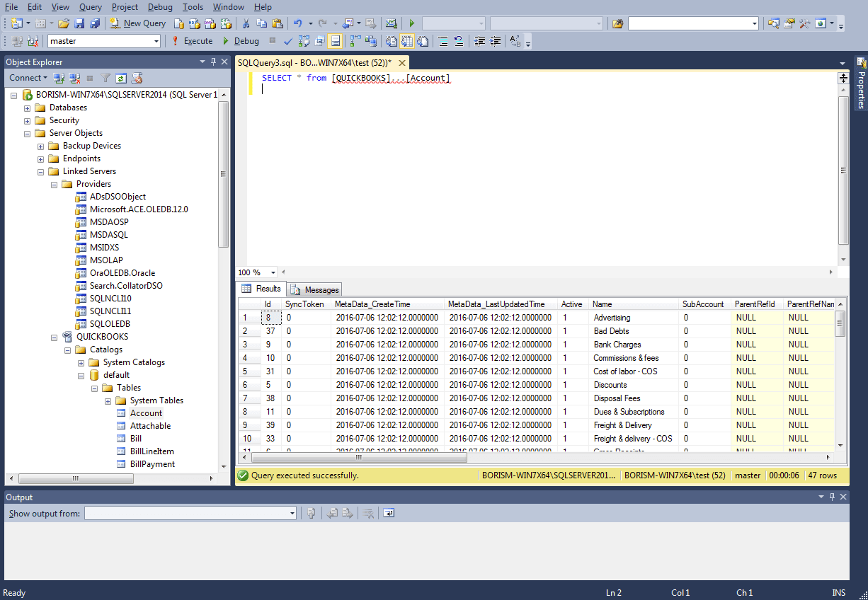Click the Disconnect icon in Object Explorer

tap(74, 78)
